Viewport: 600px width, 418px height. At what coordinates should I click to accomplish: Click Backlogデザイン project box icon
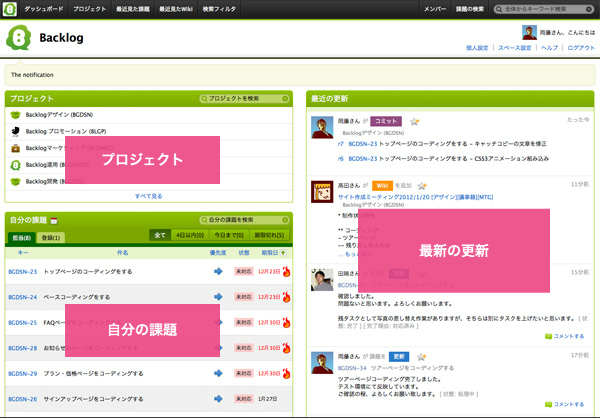coord(15,114)
